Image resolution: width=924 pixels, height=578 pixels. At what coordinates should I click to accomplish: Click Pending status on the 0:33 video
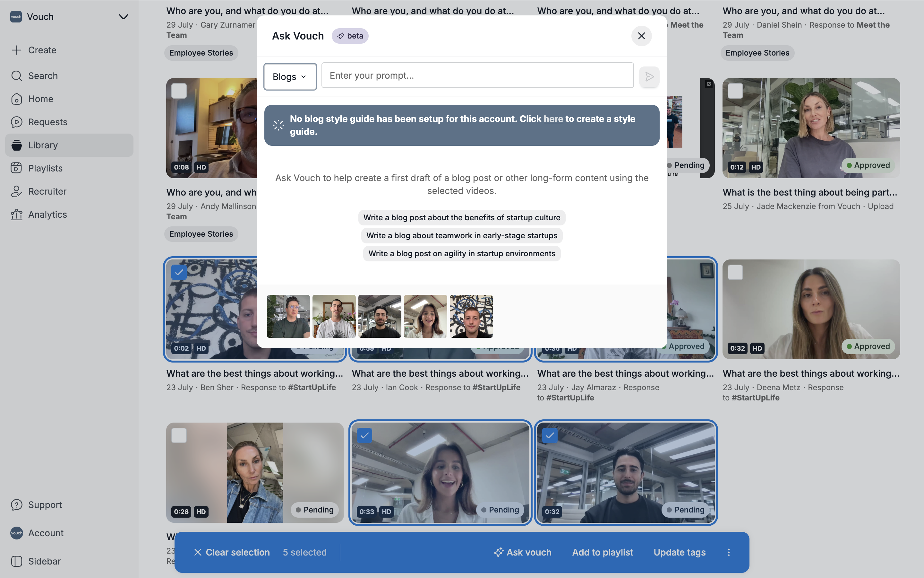[x=500, y=510]
